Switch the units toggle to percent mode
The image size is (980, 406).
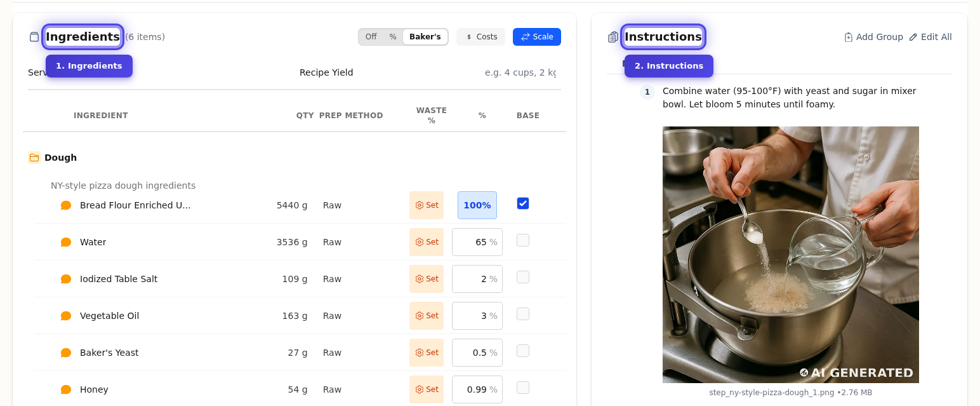(x=393, y=36)
